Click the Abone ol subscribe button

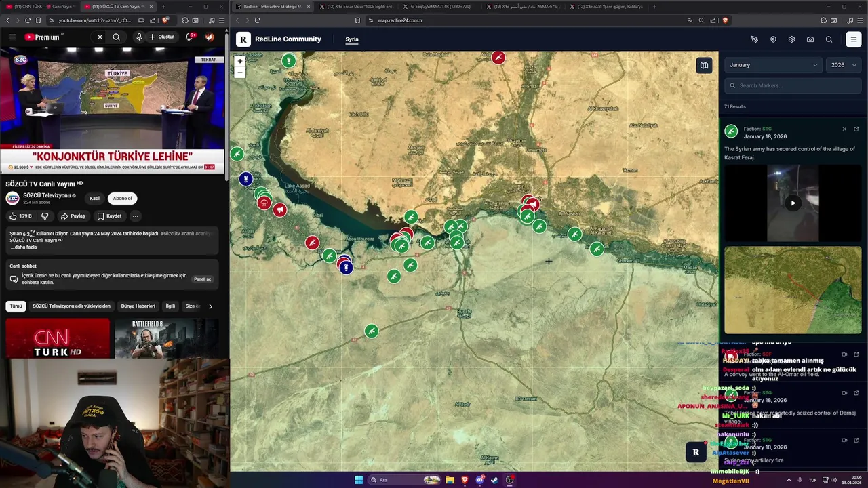[123, 198]
